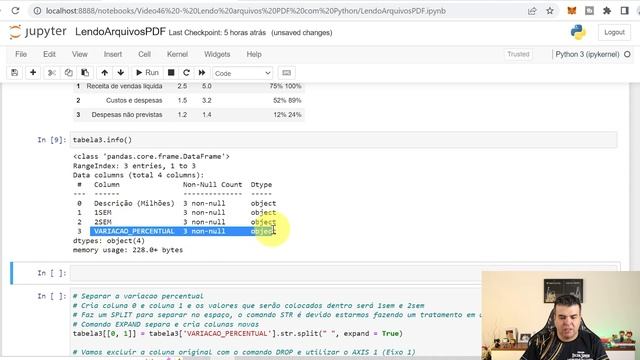640x360 pixels.
Task: Click the str.split code line in cell
Action: click(x=238, y=333)
